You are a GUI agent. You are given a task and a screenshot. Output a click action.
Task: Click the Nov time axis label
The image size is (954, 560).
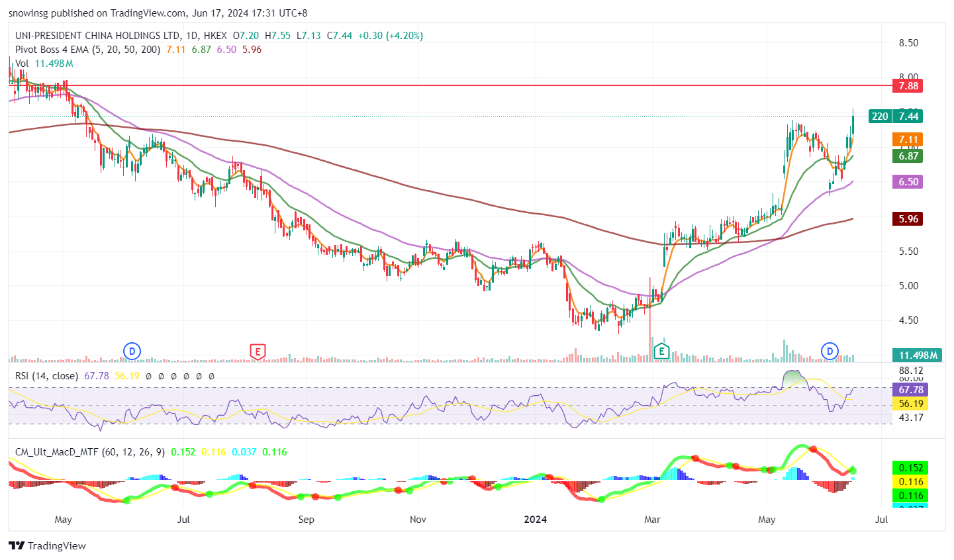pyautogui.click(x=418, y=519)
